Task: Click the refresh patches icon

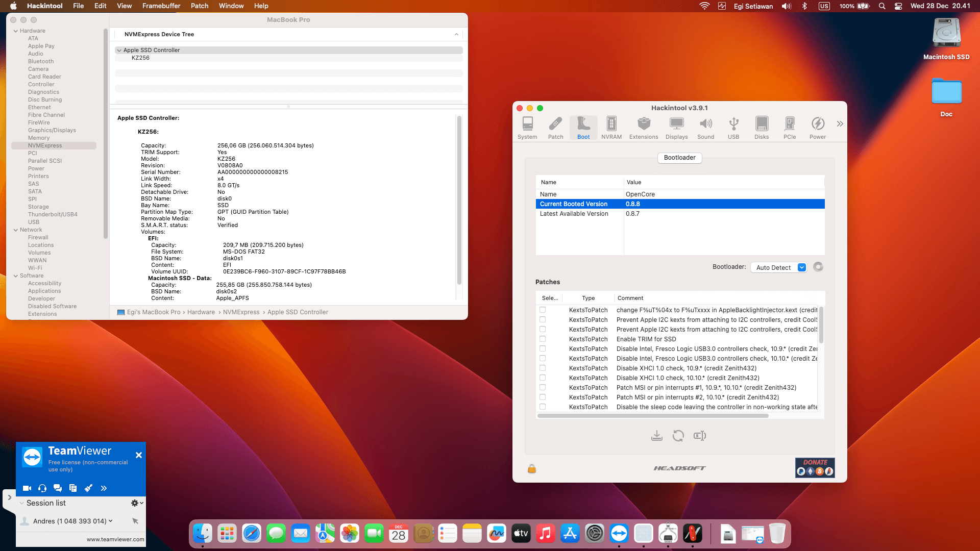Action: tap(678, 436)
